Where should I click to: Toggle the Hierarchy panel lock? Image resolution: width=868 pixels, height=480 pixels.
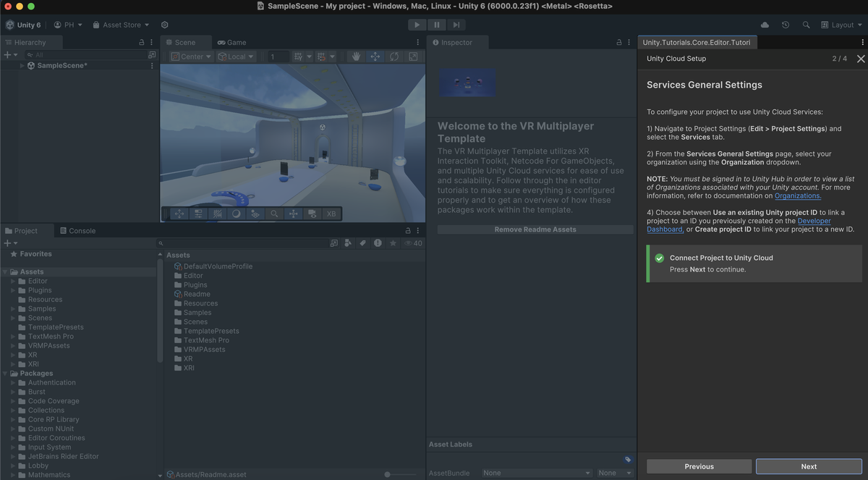pos(141,43)
